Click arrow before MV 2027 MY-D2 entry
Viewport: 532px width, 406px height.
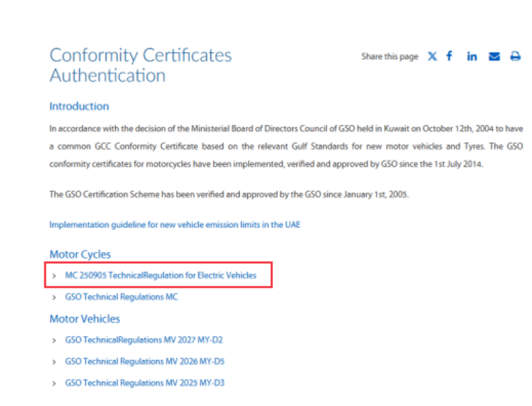click(x=55, y=340)
